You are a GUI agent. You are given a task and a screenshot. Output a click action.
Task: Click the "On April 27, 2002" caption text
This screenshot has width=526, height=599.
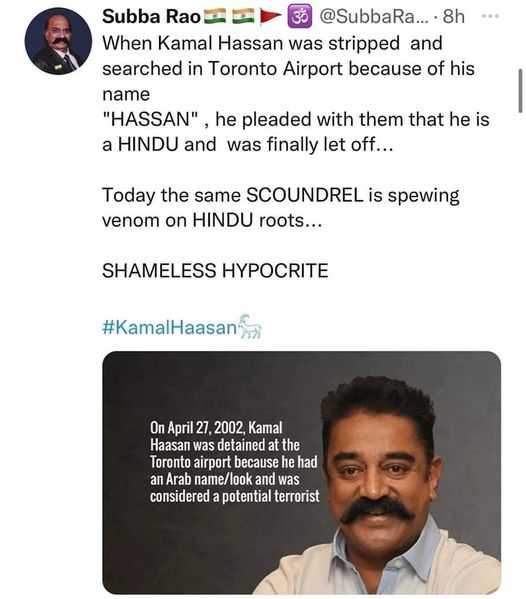point(216,427)
